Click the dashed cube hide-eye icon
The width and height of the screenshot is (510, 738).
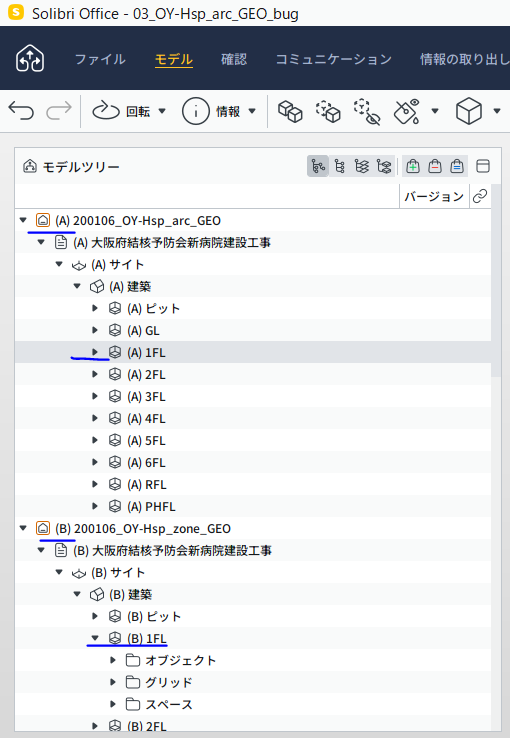coord(367,112)
